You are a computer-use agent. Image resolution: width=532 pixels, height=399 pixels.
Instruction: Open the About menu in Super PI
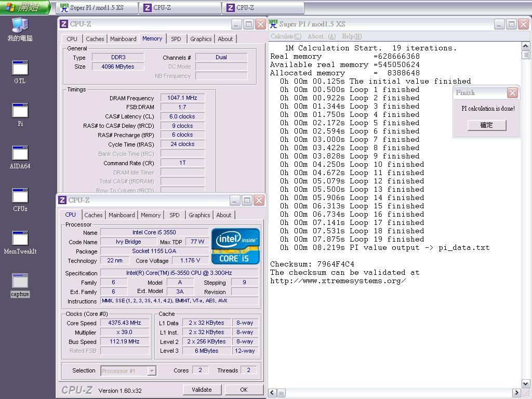coord(322,36)
